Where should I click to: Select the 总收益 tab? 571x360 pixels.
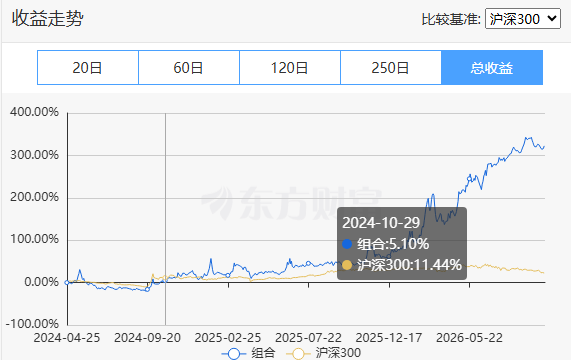point(492,68)
